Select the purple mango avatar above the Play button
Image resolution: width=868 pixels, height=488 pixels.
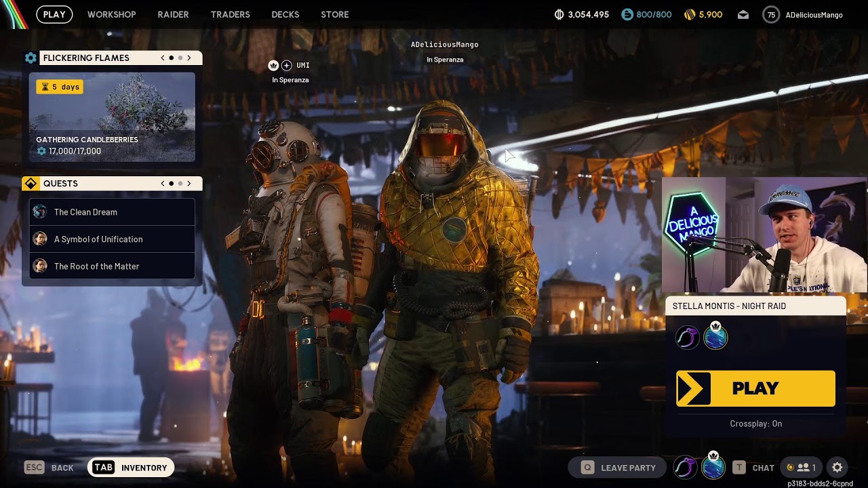(688, 337)
